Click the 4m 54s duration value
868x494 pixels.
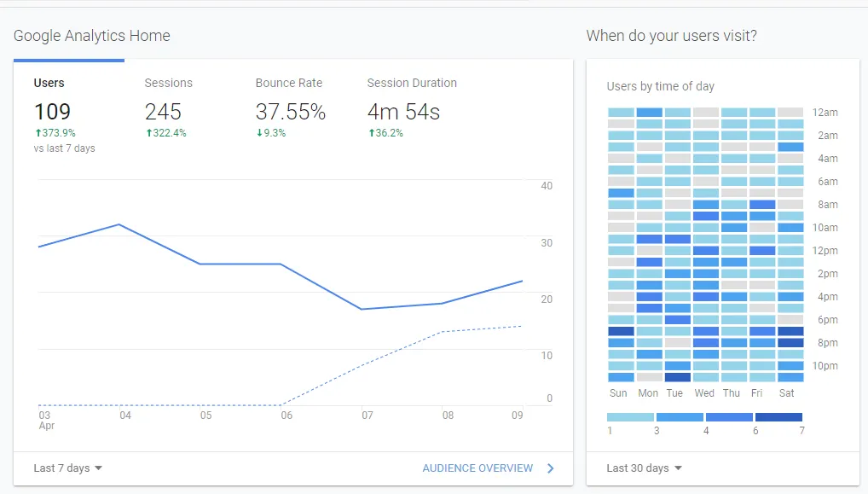pyautogui.click(x=403, y=112)
